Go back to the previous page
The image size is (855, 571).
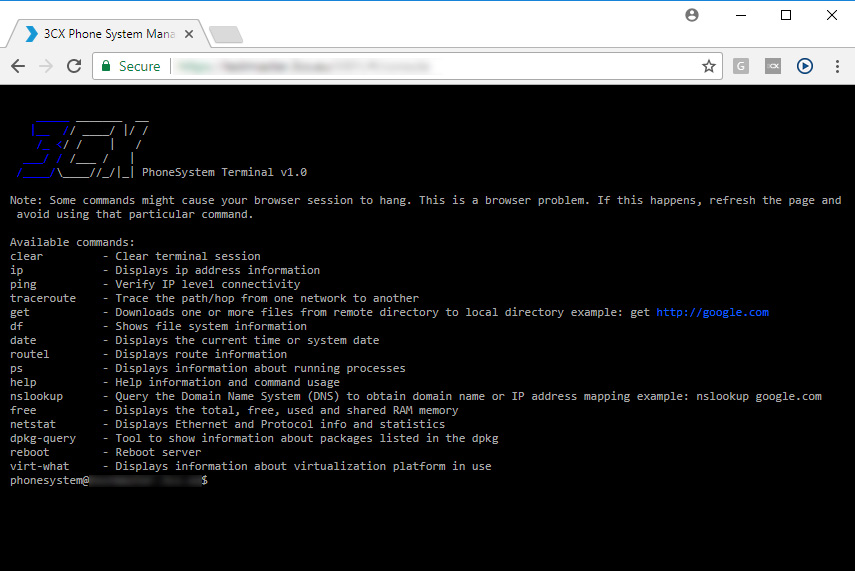pos(18,66)
